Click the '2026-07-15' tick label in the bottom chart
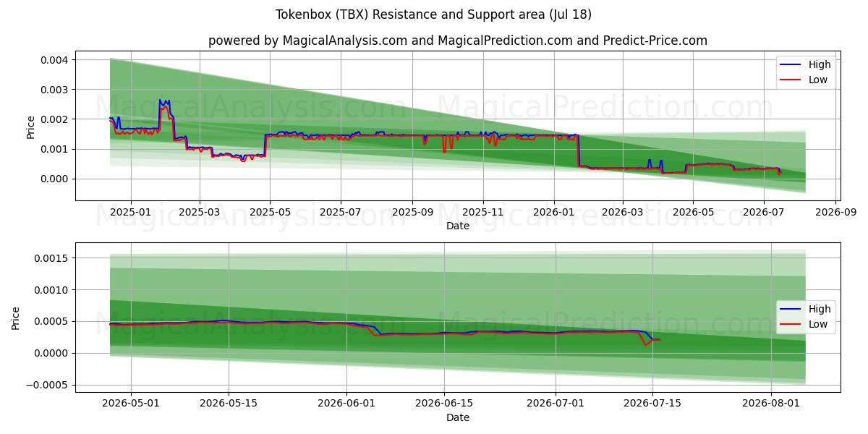The width and height of the screenshot is (868, 434). [x=652, y=404]
